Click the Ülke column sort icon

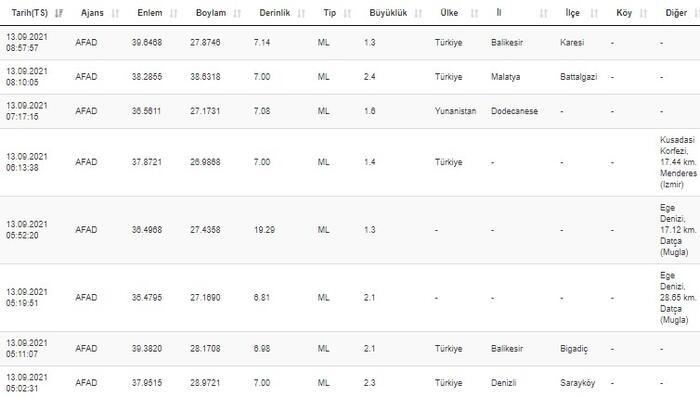click(474, 13)
